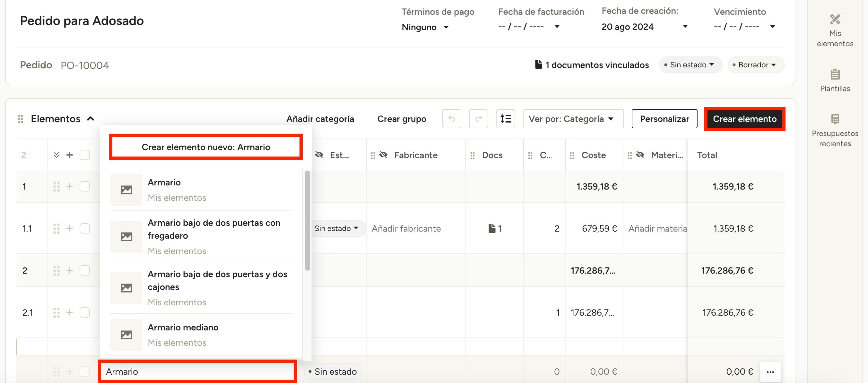Open Ver por: Categoría dropdown

click(x=573, y=119)
